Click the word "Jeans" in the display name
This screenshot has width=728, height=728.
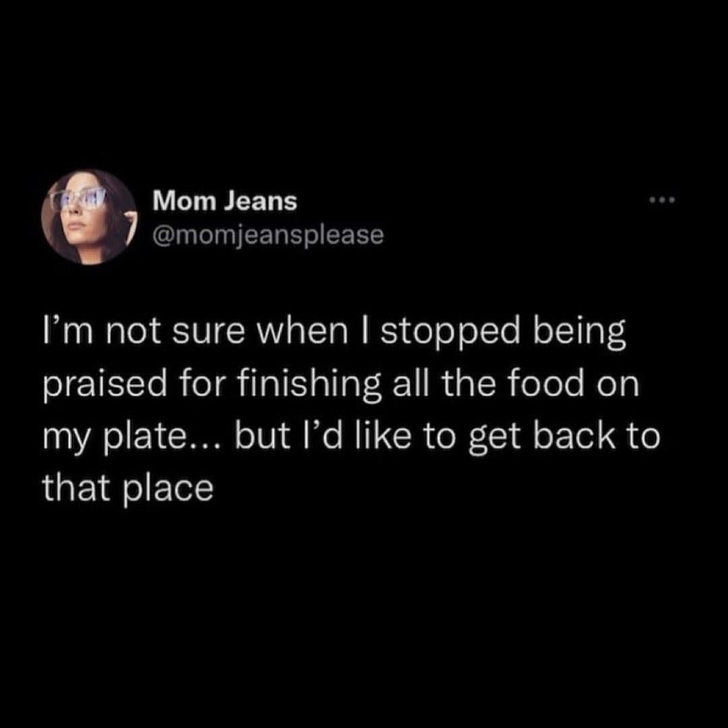(x=260, y=202)
